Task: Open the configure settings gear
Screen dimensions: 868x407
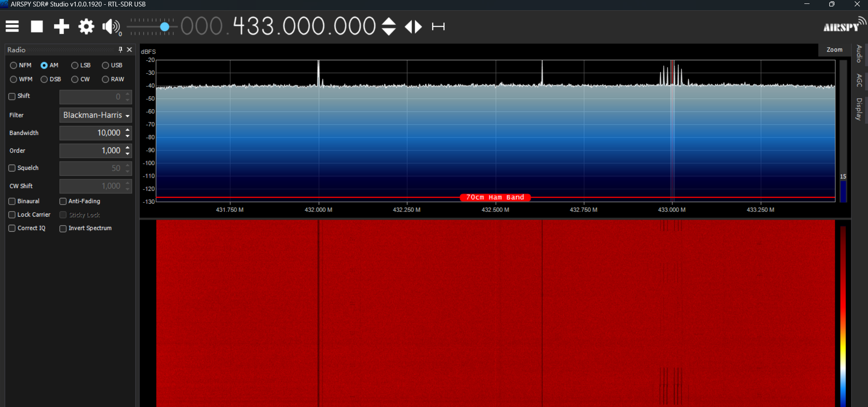Action: click(86, 26)
